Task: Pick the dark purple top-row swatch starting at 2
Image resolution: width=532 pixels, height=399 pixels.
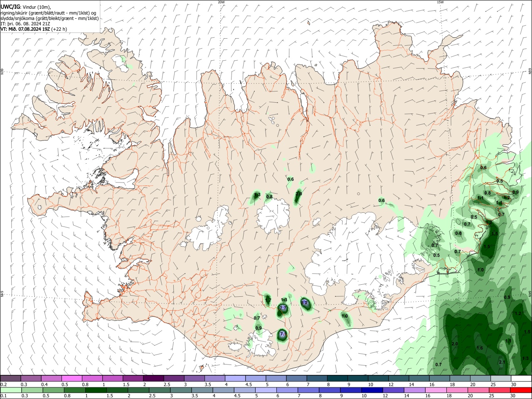Action: tap(153, 379)
